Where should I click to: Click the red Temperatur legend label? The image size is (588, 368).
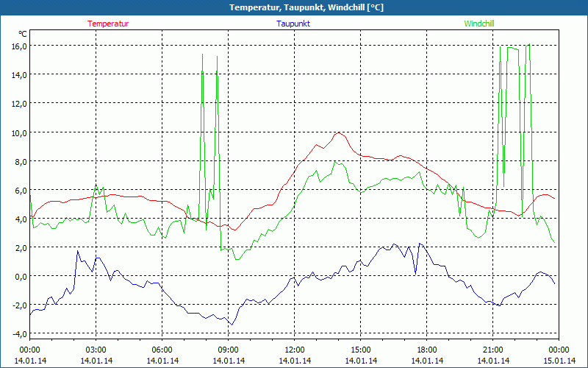(108, 24)
